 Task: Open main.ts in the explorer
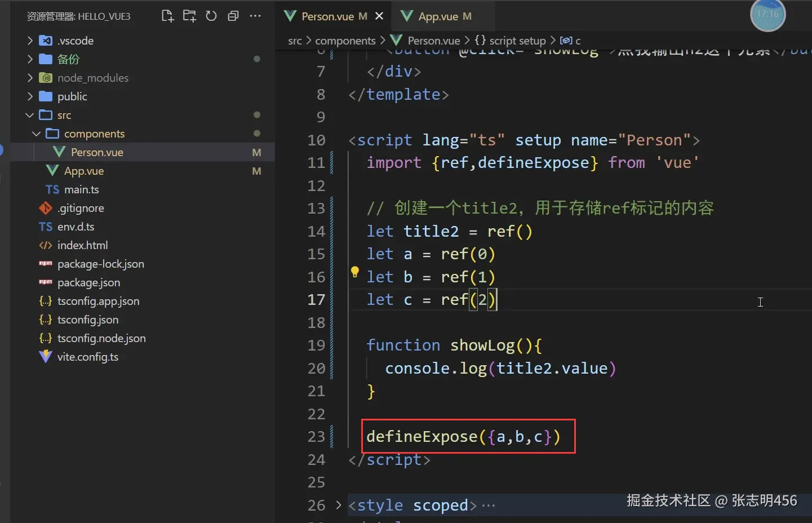[143, 189]
